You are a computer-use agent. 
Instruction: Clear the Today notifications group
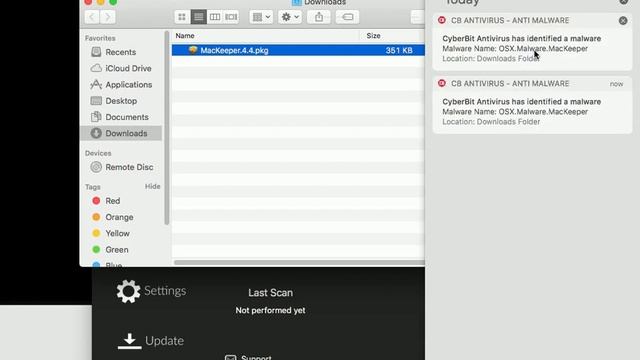624,2
